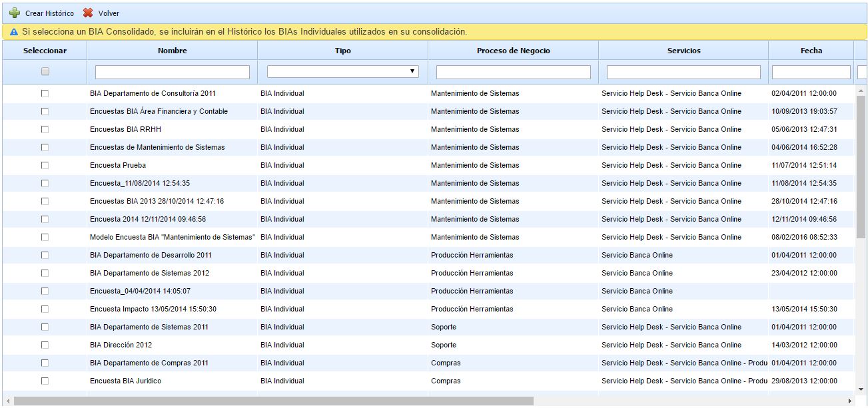
Task: Click the Nombre filter text field
Action: pos(172,72)
